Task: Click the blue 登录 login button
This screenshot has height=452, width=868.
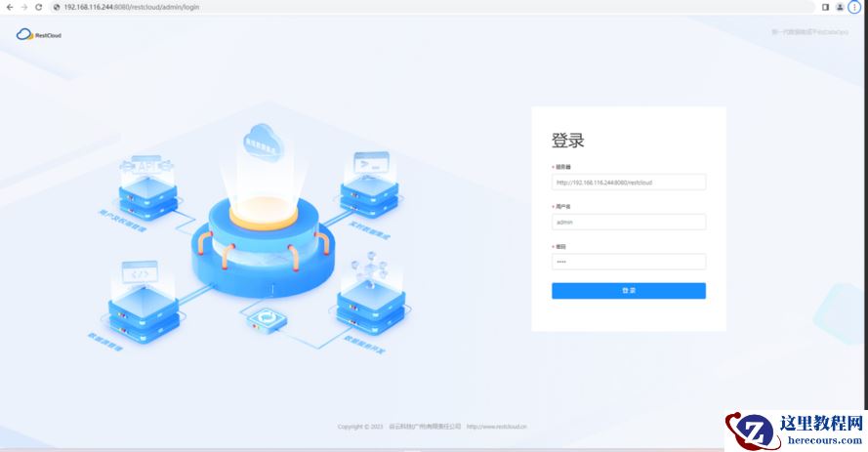Action: pos(629,291)
